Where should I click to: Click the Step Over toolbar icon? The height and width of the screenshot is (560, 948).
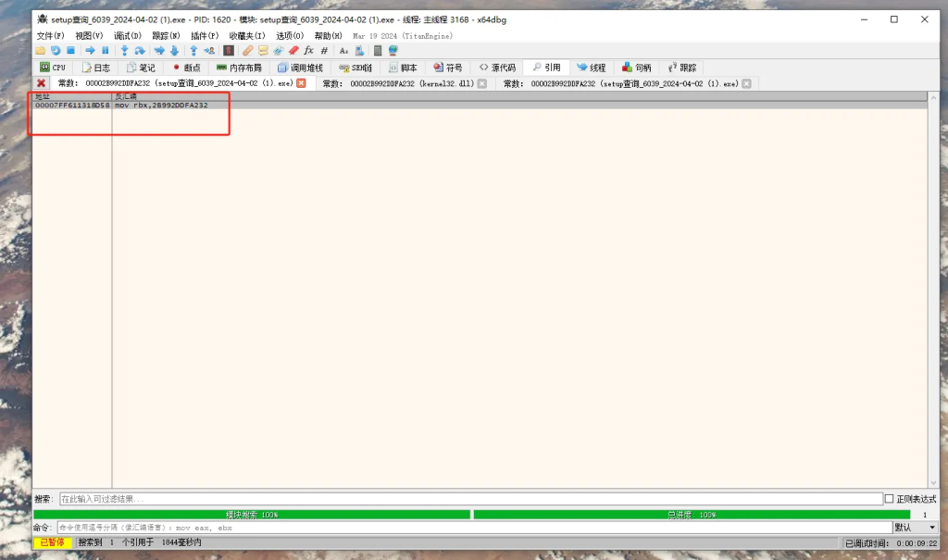[x=140, y=50]
